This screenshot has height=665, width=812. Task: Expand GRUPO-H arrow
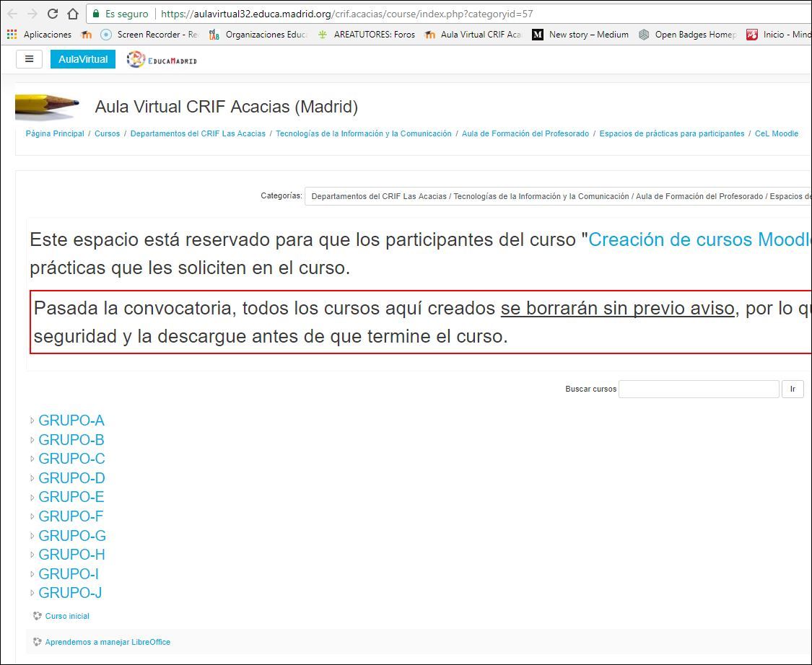pyautogui.click(x=32, y=554)
